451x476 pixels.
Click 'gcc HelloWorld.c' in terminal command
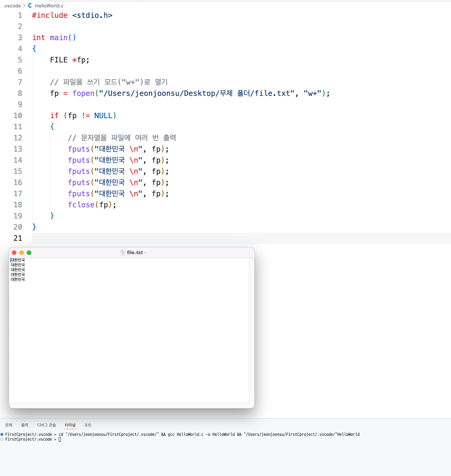(x=186, y=434)
